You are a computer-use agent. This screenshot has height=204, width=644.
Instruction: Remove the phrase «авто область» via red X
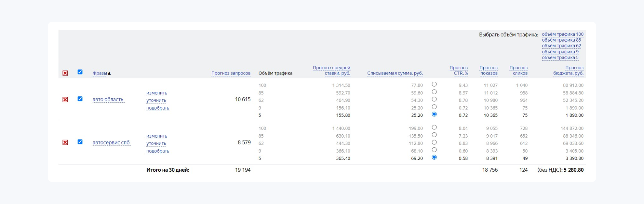(65, 100)
